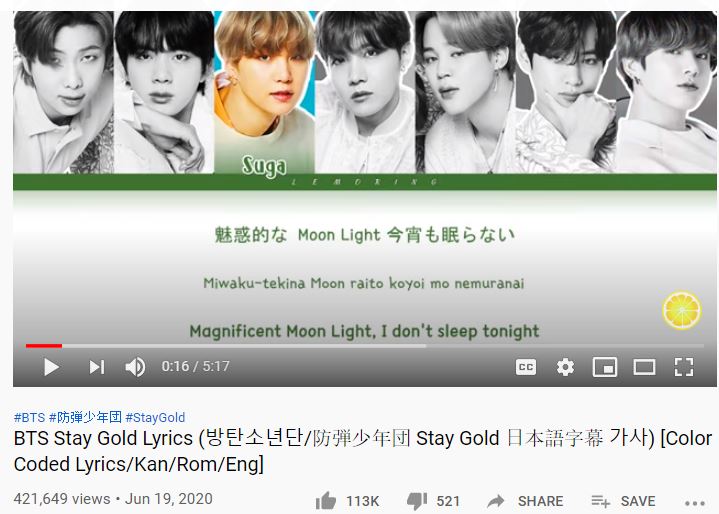Switch to theater mode
This screenshot has width=719, height=514.
(x=644, y=367)
